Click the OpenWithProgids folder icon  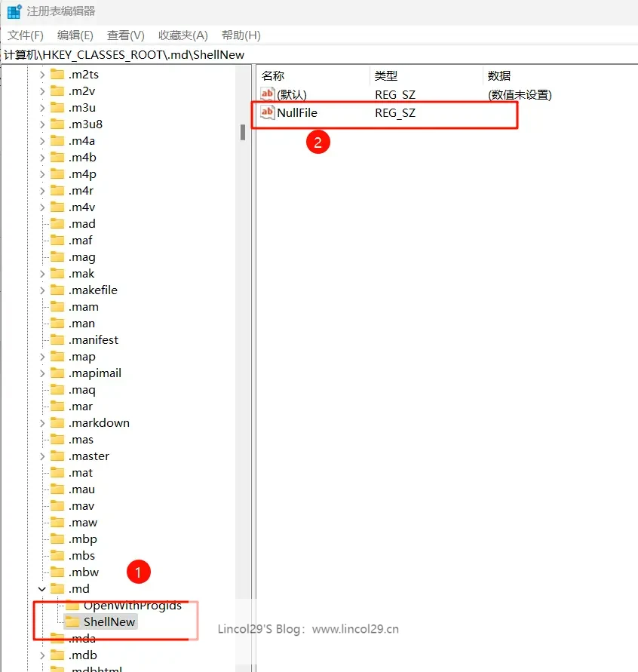pyautogui.click(x=72, y=606)
